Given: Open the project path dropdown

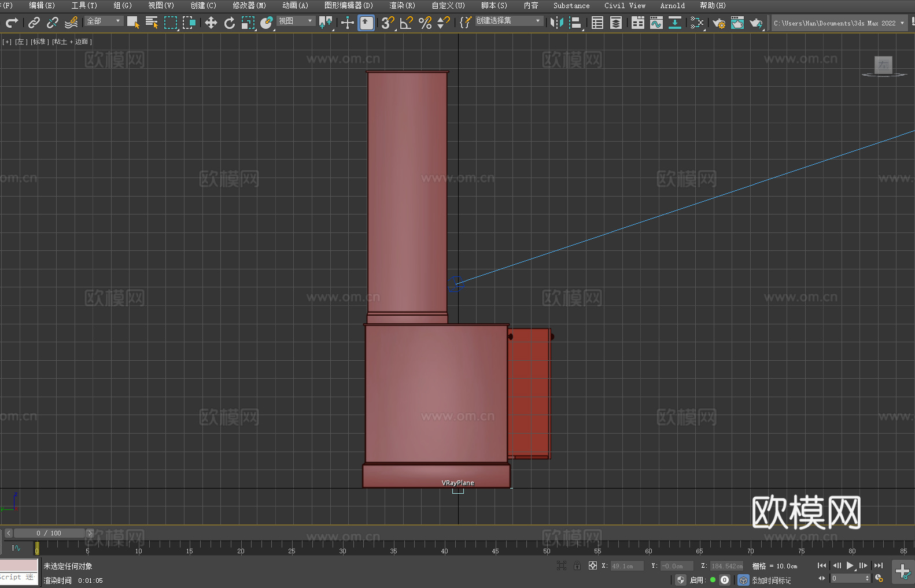Looking at the screenshot, I should click(839, 23).
